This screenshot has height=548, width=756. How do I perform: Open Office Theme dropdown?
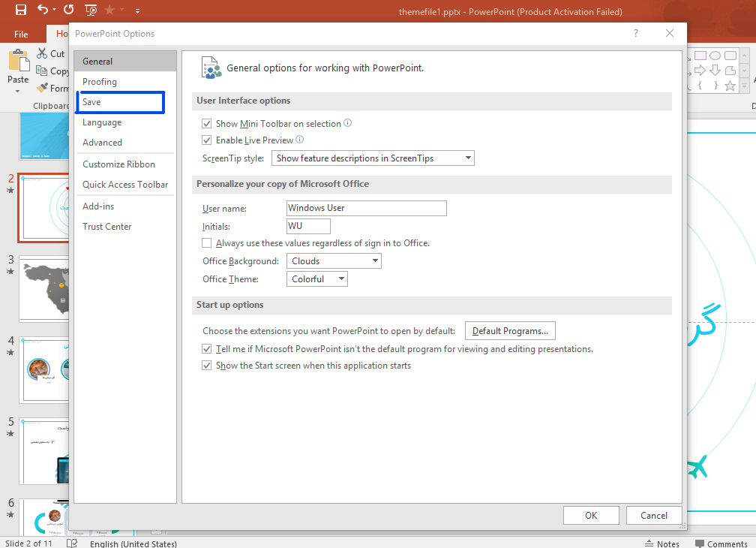316,279
